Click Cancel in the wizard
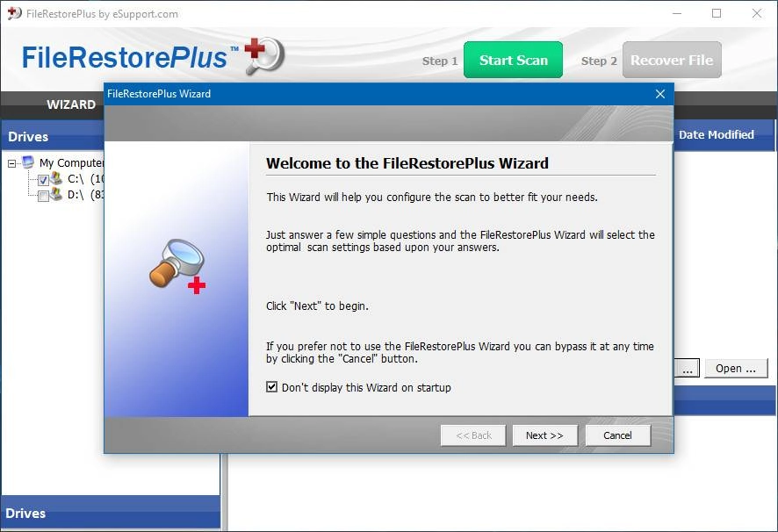778x532 pixels. [x=617, y=435]
